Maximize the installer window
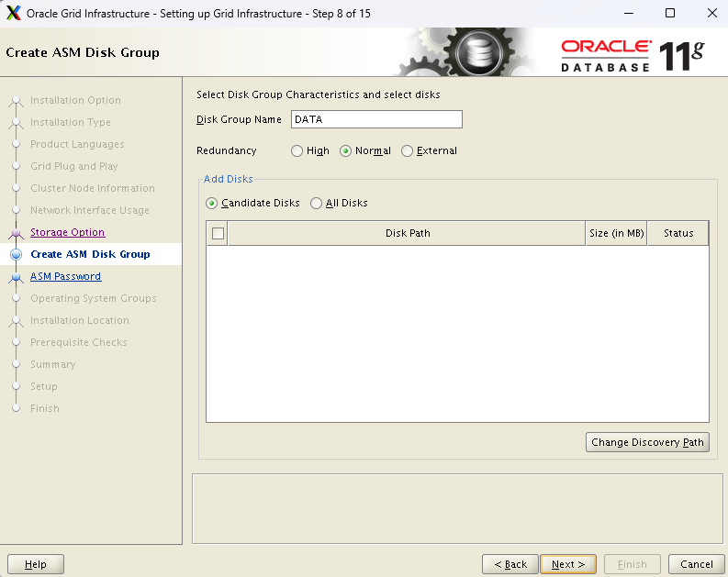Screen dimensions: 728x577 coord(670,13)
